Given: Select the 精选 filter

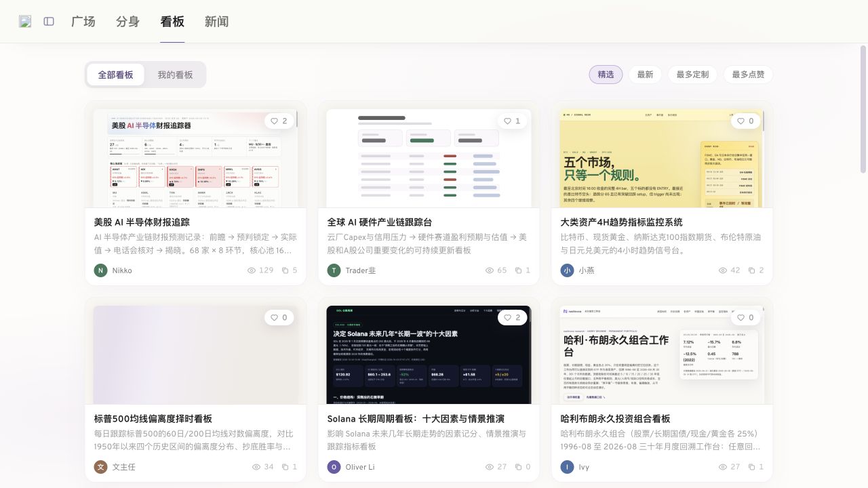Looking at the screenshot, I should coord(606,75).
